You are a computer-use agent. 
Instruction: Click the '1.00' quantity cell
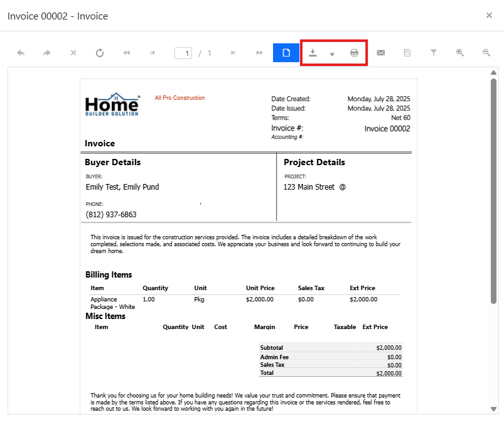click(x=149, y=300)
